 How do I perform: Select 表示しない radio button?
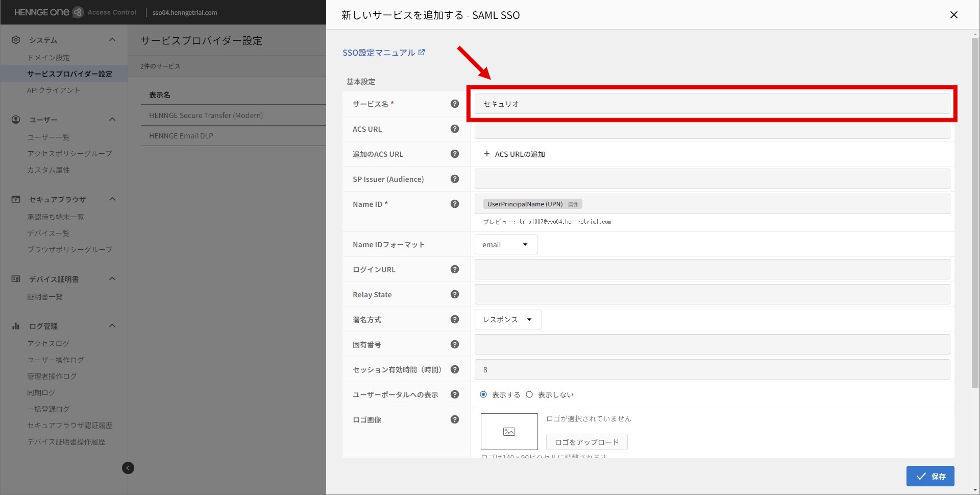(529, 394)
